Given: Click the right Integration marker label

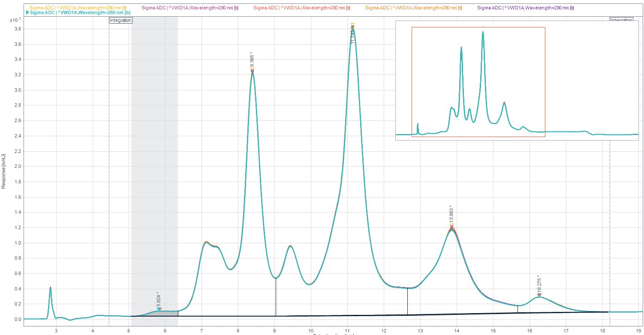Looking at the screenshot, I should (x=621, y=20).
